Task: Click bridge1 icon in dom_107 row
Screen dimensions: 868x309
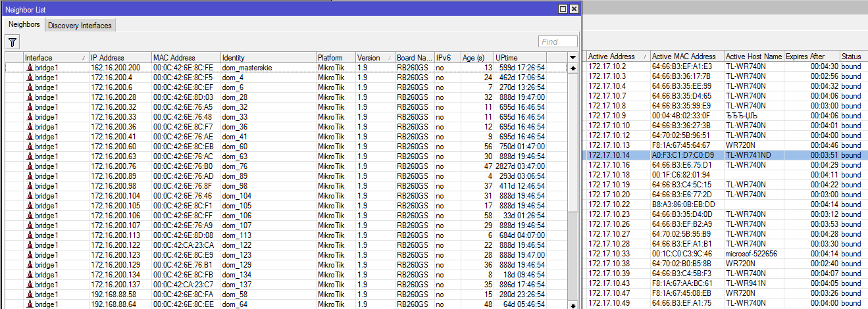Action: click(x=30, y=225)
